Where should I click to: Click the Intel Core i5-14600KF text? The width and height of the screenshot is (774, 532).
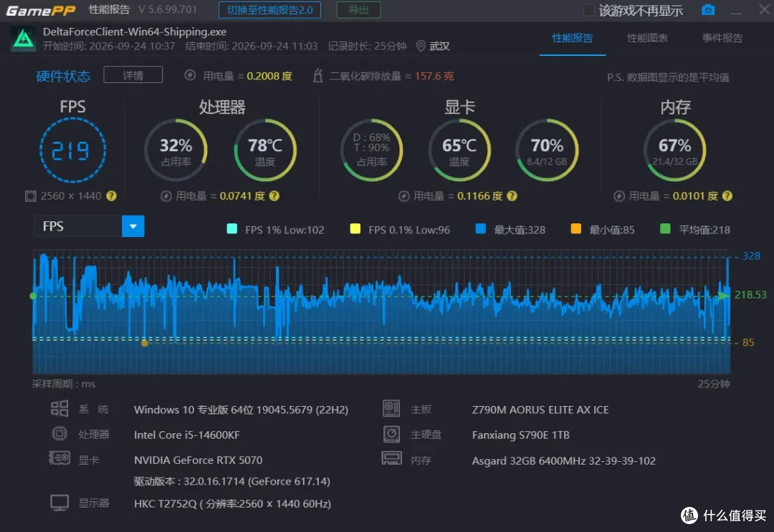[x=186, y=435]
